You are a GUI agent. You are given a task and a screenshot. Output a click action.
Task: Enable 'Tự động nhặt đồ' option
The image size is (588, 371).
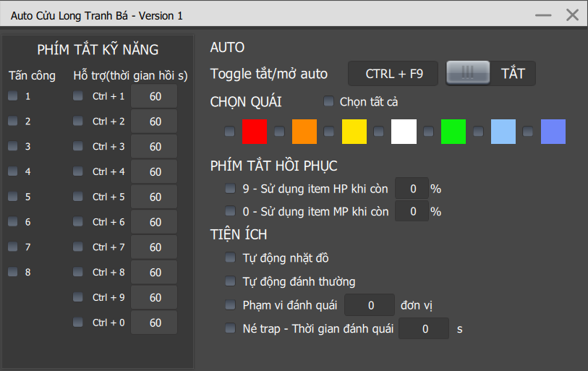click(230, 257)
